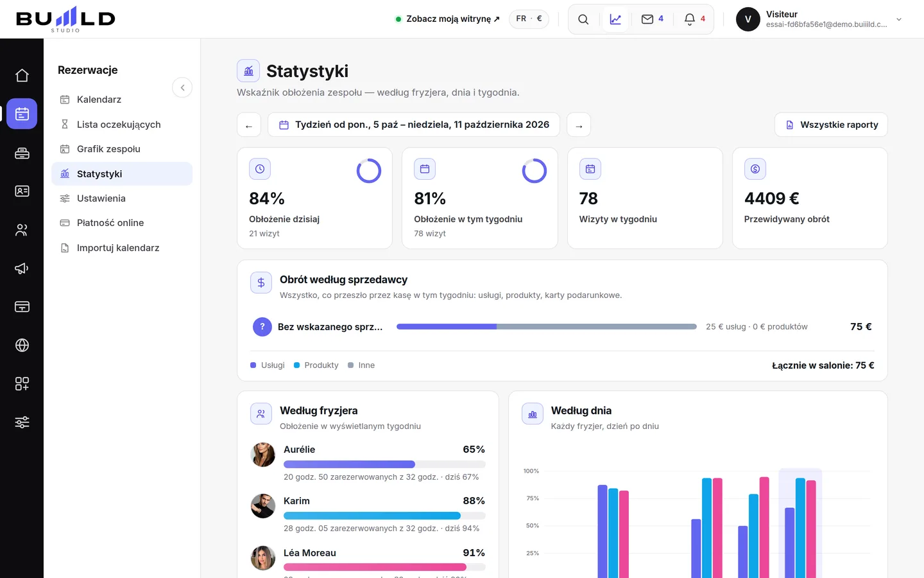
Task: Go to previous week arrow
Action: tap(249, 125)
